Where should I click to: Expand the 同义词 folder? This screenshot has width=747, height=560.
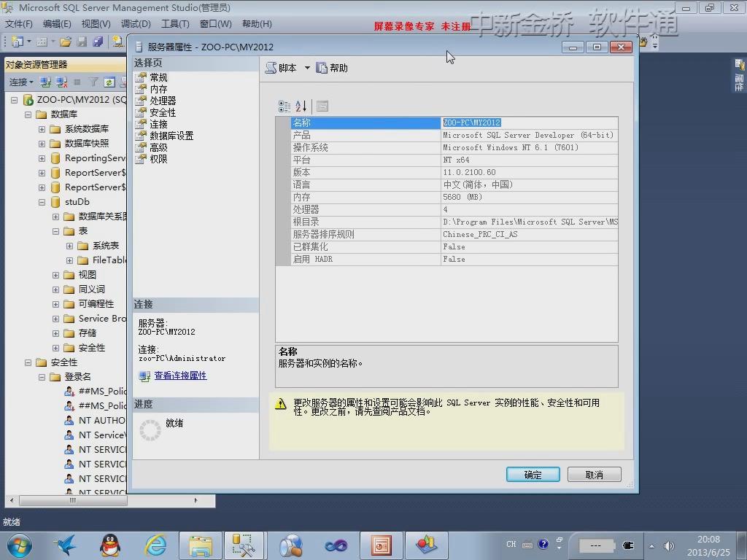(x=55, y=289)
